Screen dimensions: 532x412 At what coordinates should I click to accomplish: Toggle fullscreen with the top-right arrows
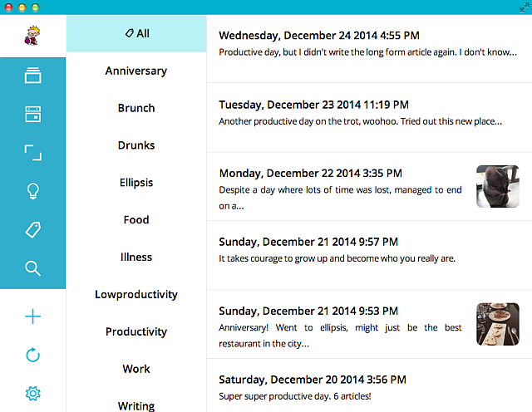[525, 7]
